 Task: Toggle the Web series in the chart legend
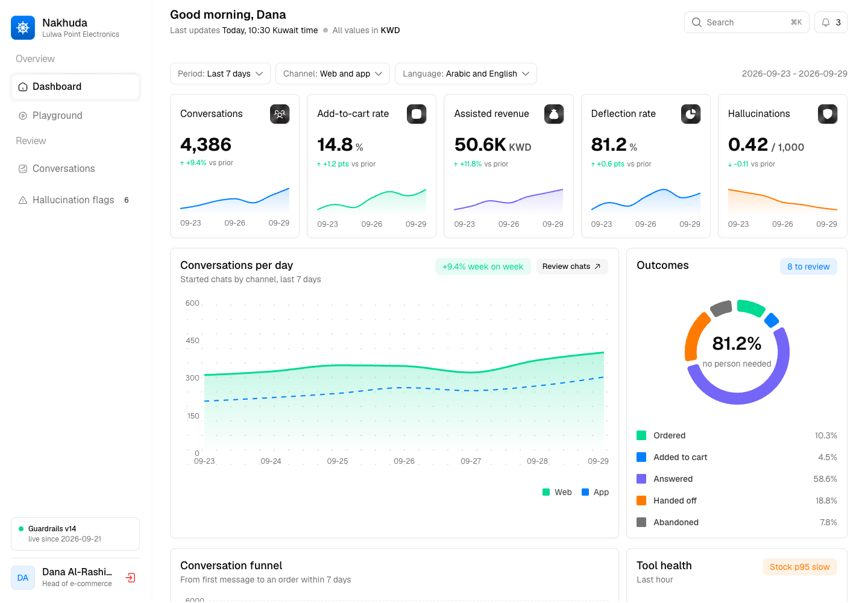tap(557, 492)
